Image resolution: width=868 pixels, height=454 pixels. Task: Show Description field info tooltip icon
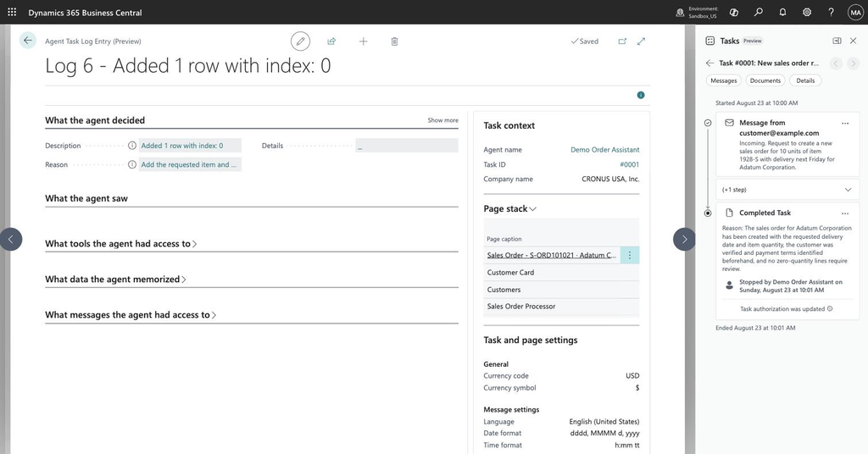pyautogui.click(x=131, y=146)
